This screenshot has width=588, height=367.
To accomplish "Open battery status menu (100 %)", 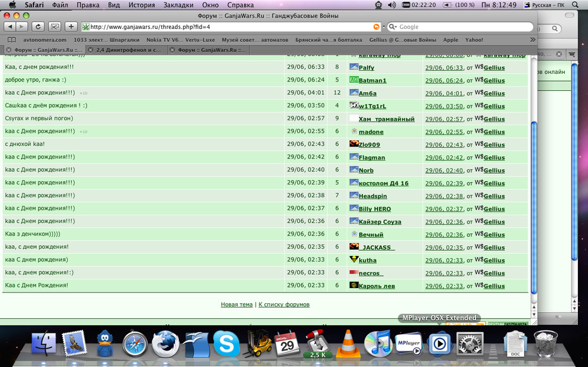I will click(458, 5).
